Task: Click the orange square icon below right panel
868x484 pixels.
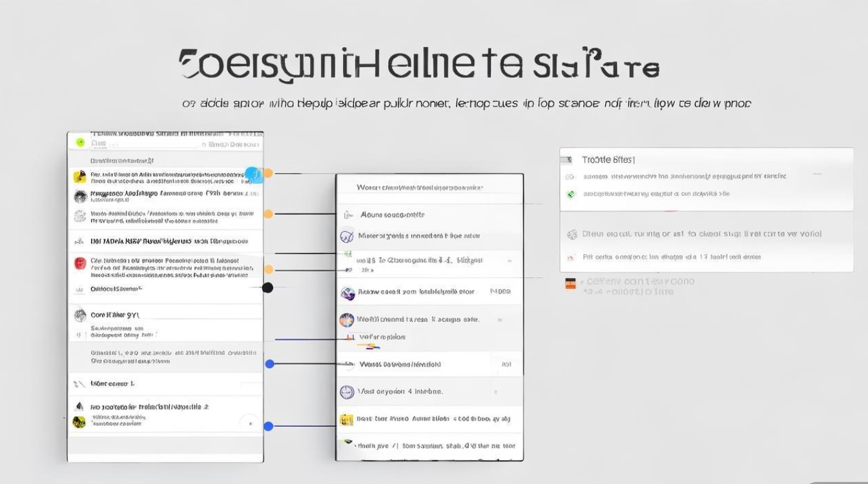Action: (x=570, y=283)
